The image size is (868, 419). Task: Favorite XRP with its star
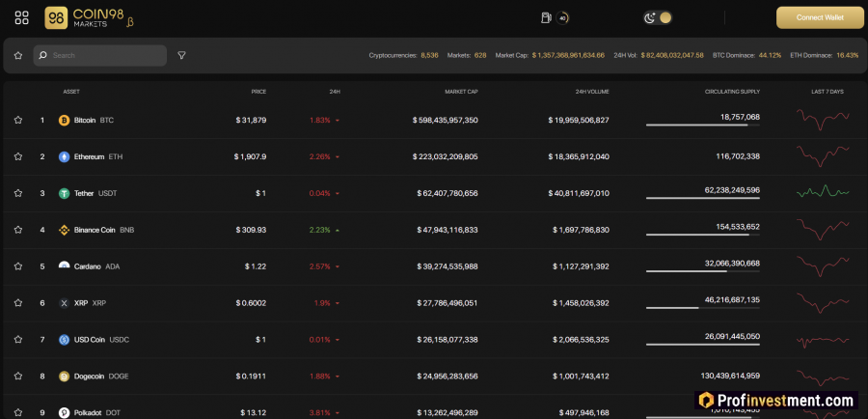point(17,302)
